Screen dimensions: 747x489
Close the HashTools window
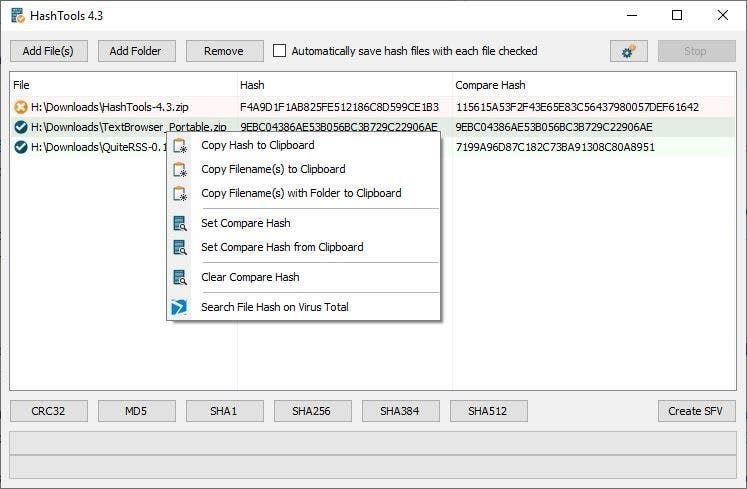point(722,16)
